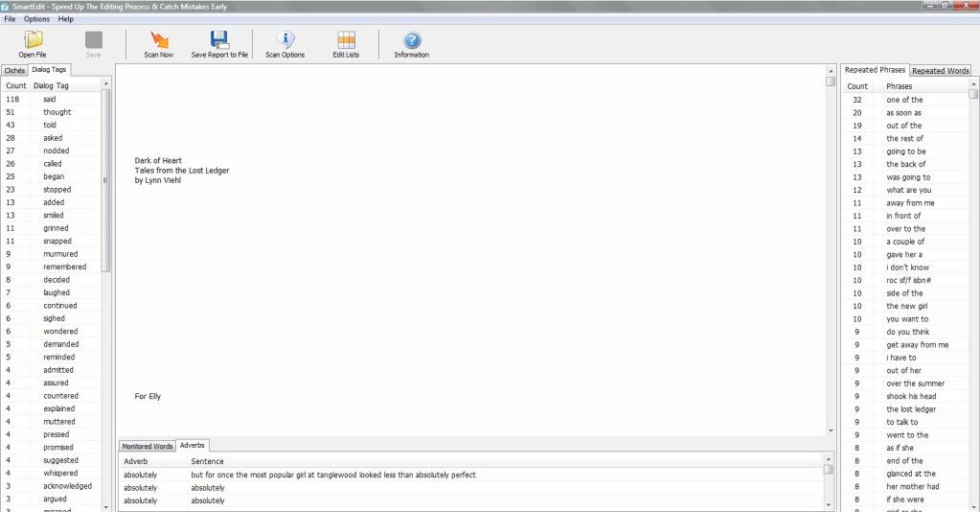
Task: Select the 'asked' dialog tag row
Action: tap(52, 138)
